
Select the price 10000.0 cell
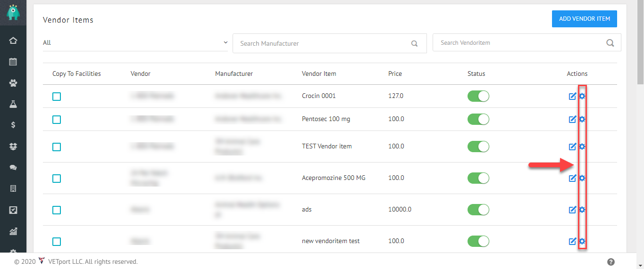point(400,209)
